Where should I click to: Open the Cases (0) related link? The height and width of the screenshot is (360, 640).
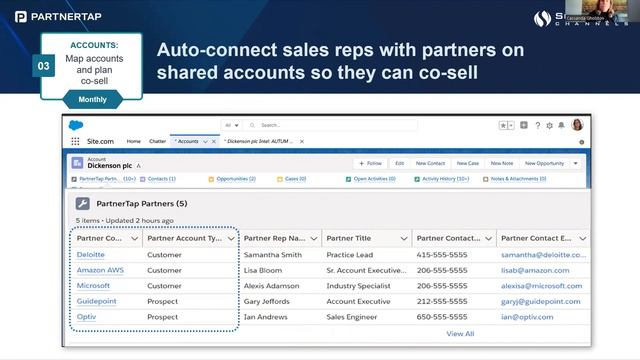click(296, 179)
